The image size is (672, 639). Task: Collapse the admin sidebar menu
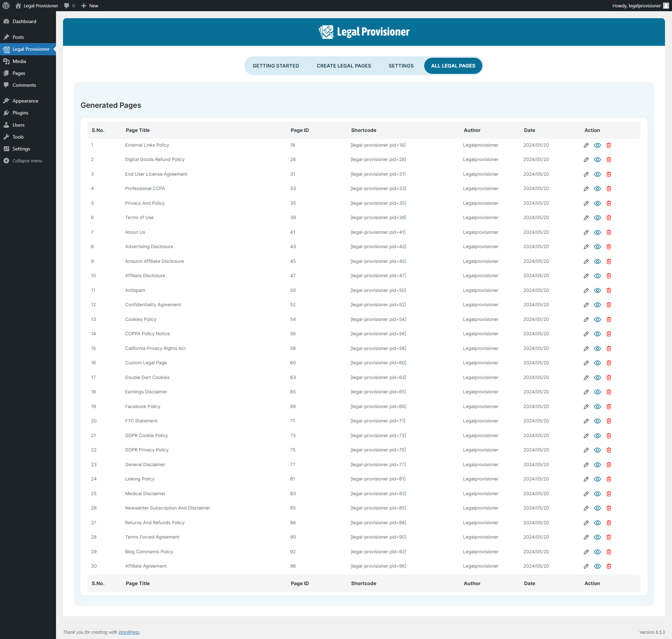point(27,161)
